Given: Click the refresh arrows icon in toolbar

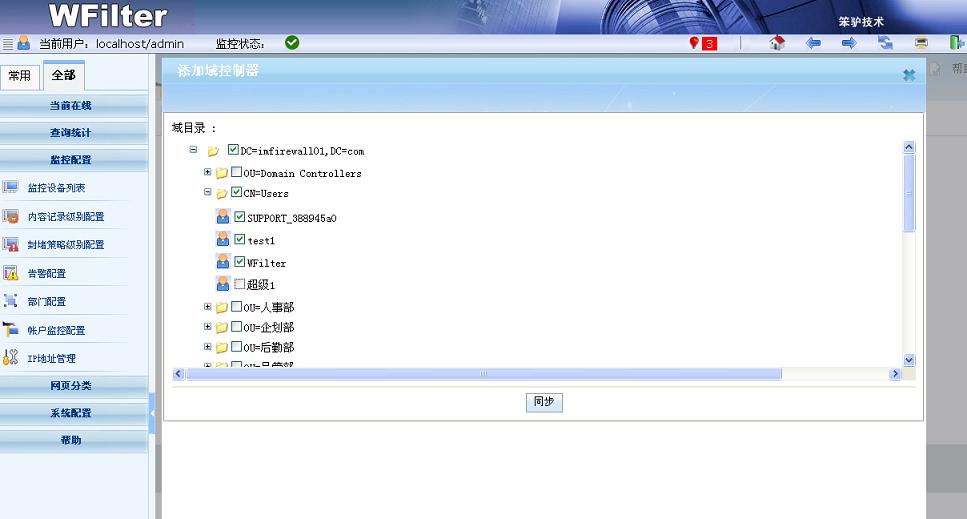Looking at the screenshot, I should 885,43.
